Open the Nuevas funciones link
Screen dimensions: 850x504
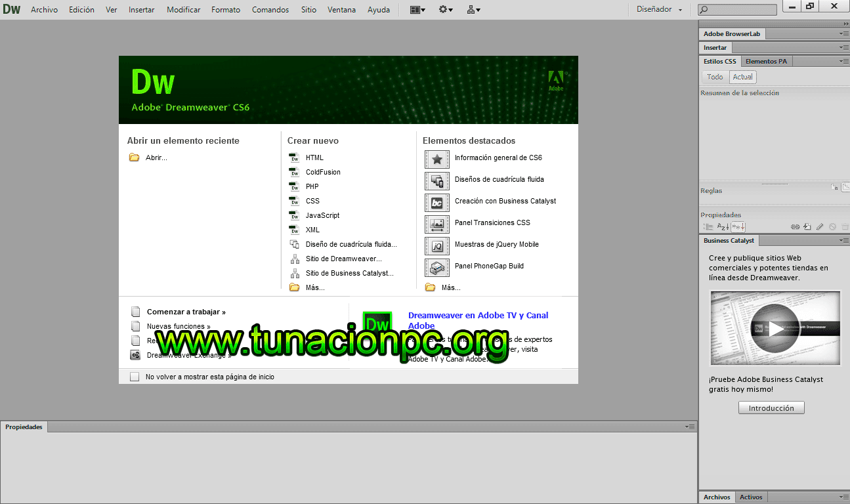click(179, 326)
